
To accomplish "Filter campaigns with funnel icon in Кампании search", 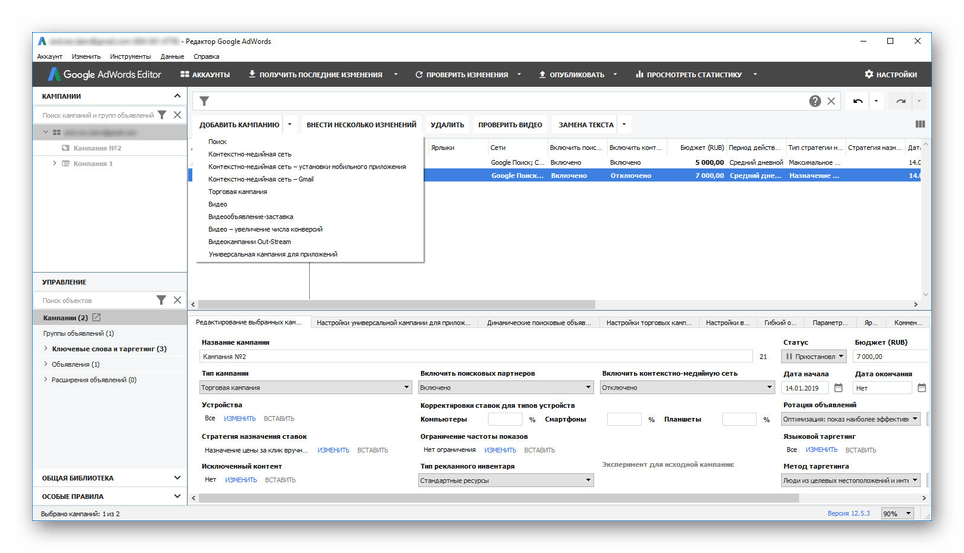I will [x=162, y=115].
